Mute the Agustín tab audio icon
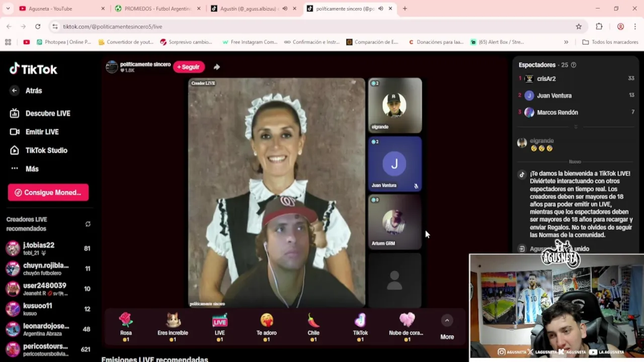Viewport: 644px width, 362px height. pyautogui.click(x=285, y=9)
